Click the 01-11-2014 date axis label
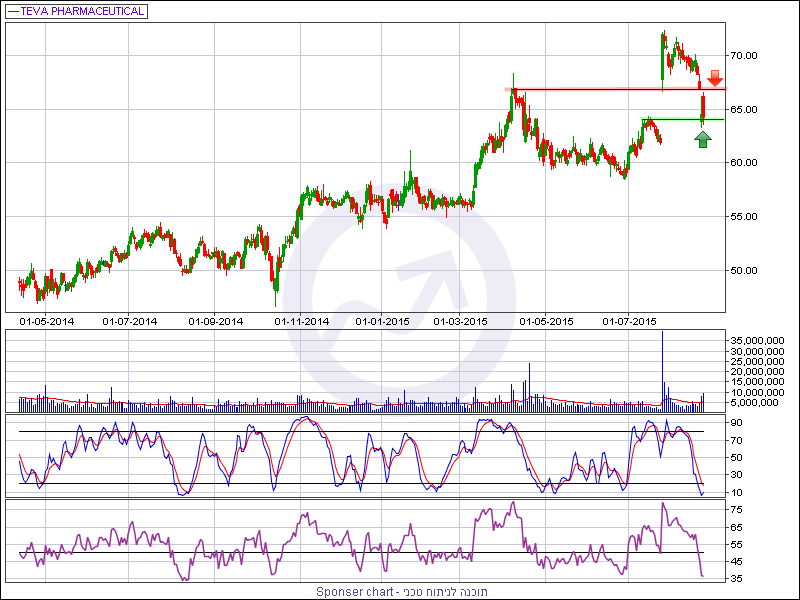The height and width of the screenshot is (600, 800). click(x=302, y=321)
